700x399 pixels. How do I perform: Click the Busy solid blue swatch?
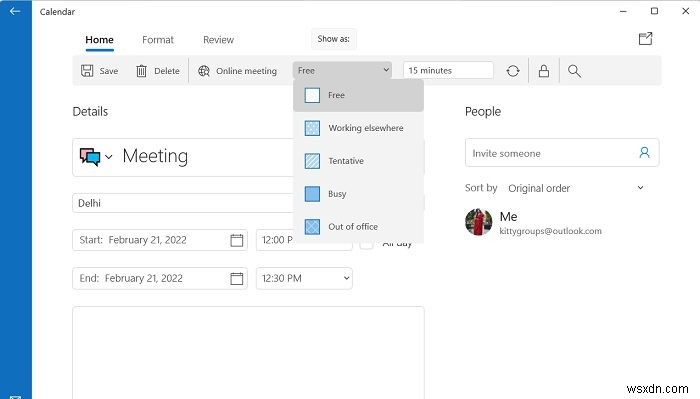tap(312, 194)
